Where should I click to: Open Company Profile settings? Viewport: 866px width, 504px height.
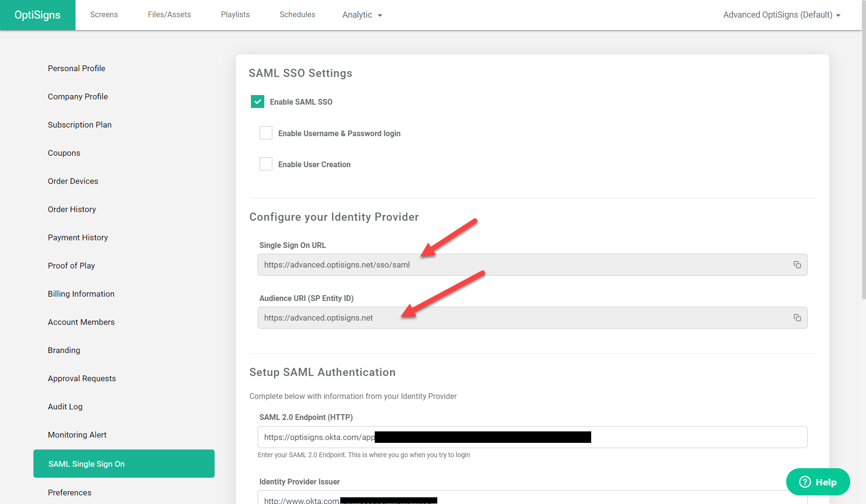point(78,97)
